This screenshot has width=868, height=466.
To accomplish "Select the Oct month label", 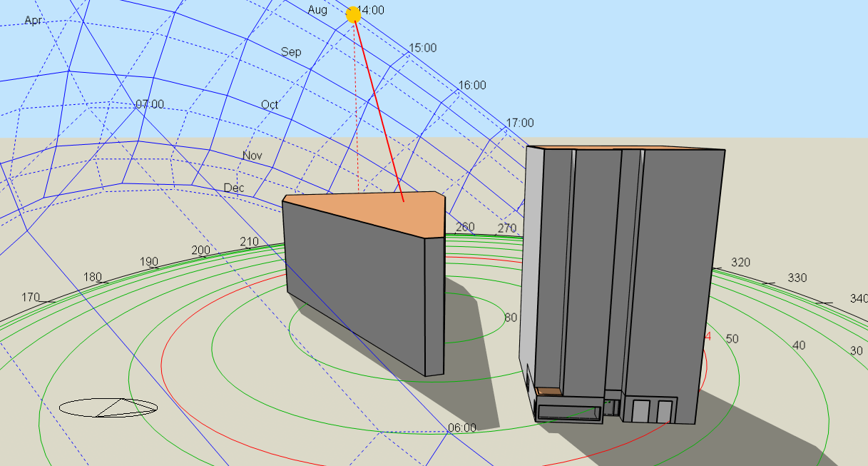I will 270,104.
